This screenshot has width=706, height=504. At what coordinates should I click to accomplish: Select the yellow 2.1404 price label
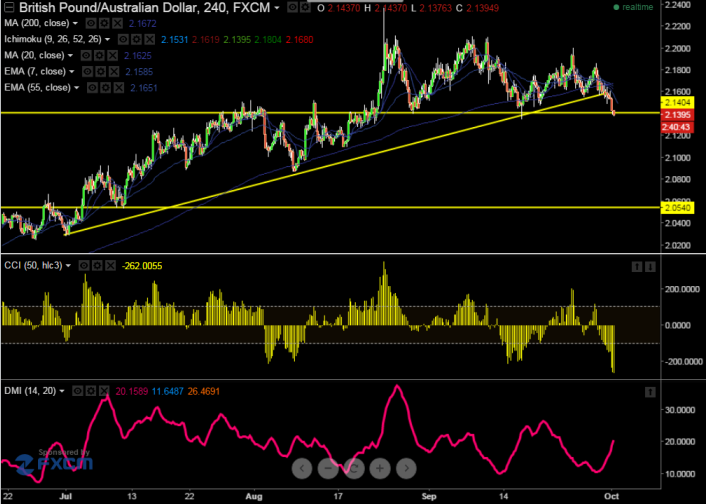(x=676, y=103)
